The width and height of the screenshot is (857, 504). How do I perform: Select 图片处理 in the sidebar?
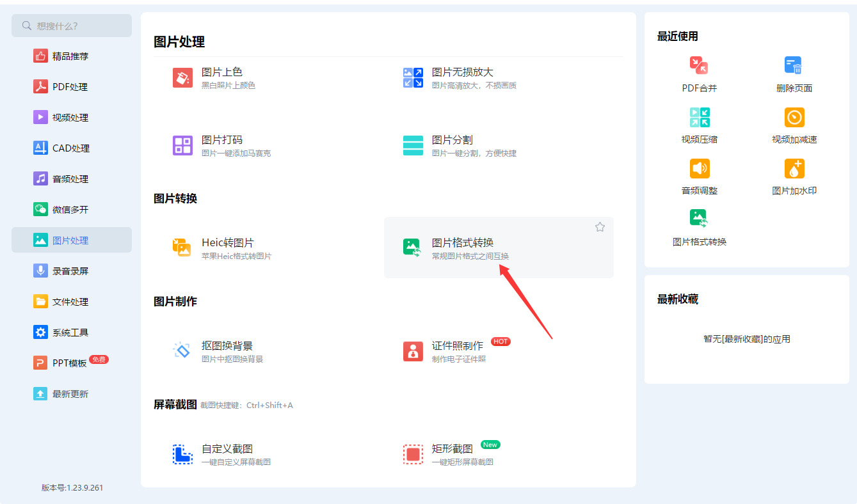pos(72,240)
